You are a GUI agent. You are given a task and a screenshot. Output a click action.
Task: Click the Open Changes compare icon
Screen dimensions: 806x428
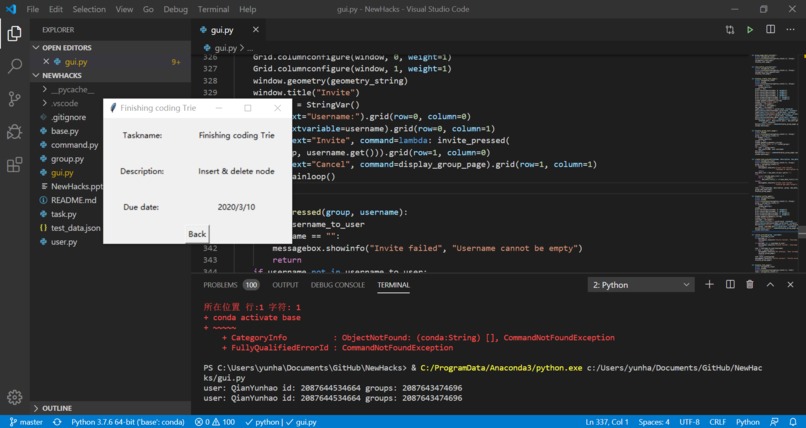point(730,30)
